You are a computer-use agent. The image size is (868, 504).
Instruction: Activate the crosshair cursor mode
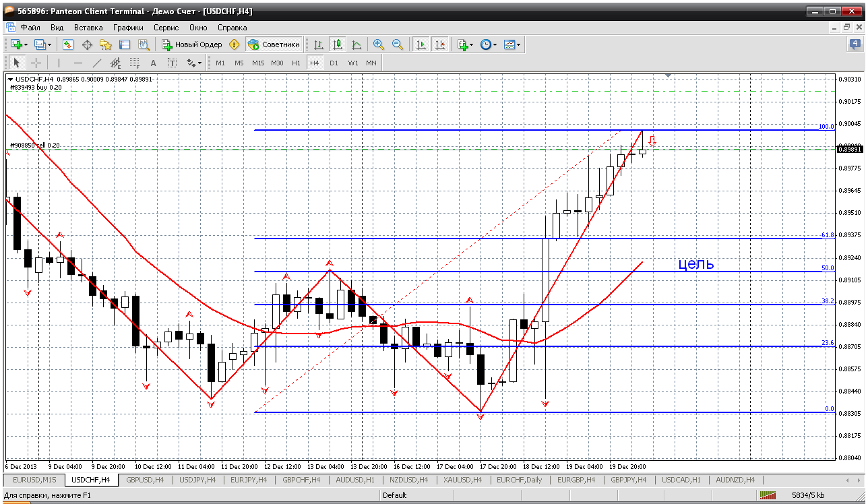pyautogui.click(x=36, y=63)
